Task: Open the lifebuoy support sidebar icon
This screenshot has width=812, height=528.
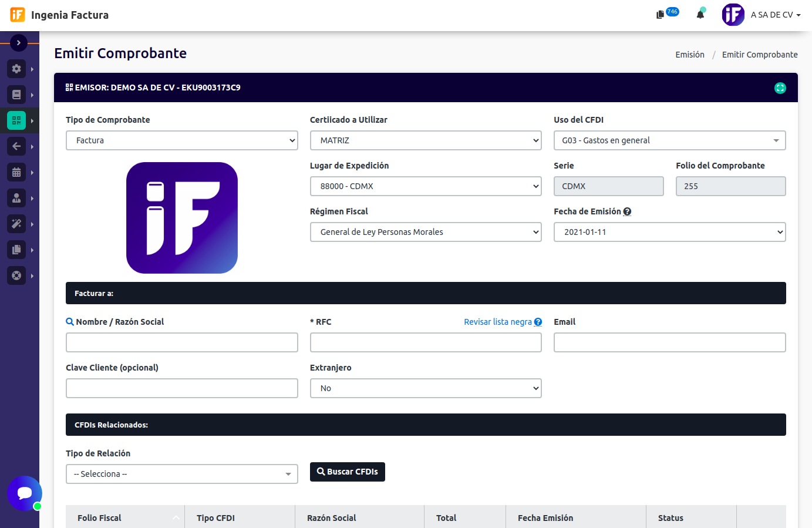Action: coord(16,275)
